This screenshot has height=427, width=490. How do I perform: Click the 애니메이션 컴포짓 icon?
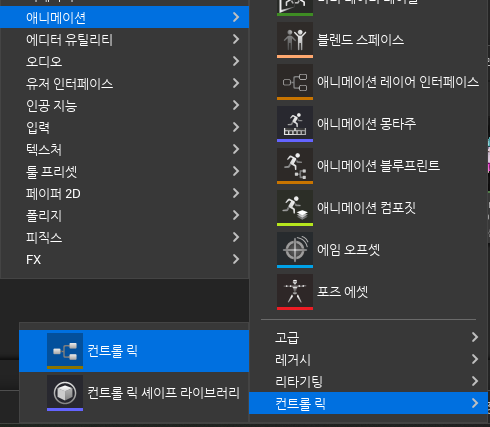(295, 208)
